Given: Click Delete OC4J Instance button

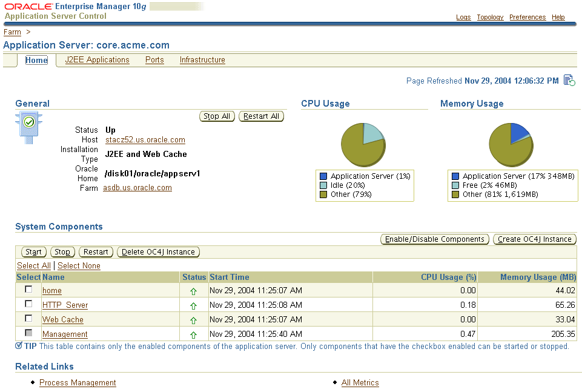Looking at the screenshot, I should pos(158,251).
